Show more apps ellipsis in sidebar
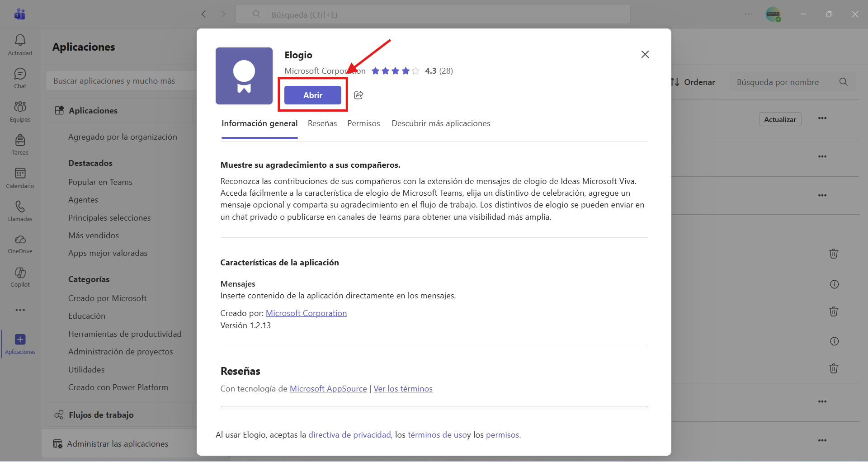 point(20,310)
